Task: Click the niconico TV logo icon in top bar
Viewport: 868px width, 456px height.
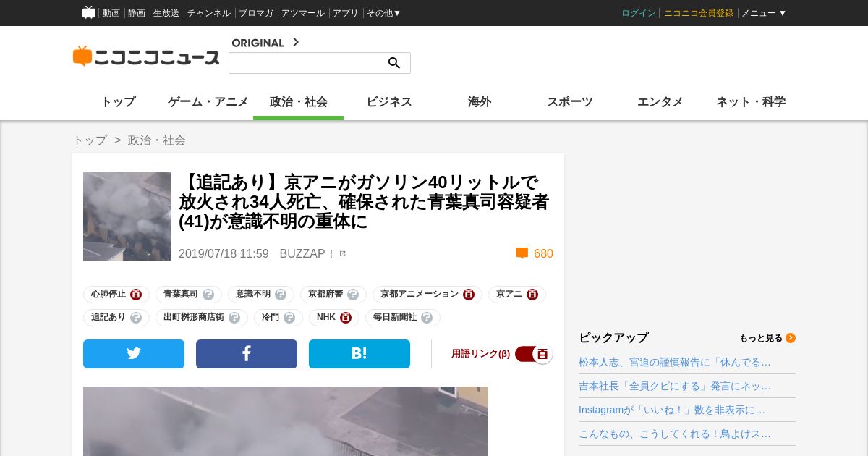Action: point(88,12)
